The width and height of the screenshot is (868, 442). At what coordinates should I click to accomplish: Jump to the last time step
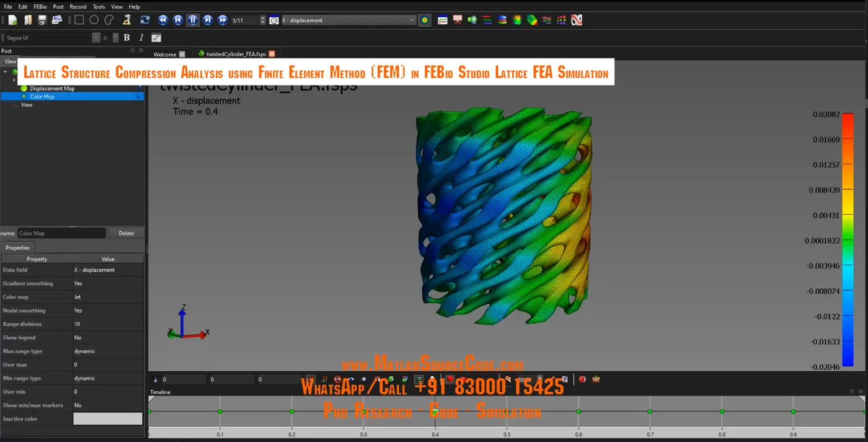coord(223,20)
